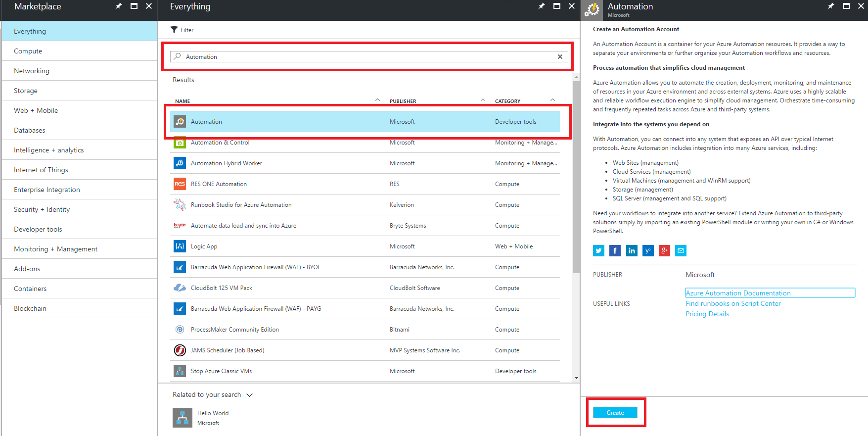Sort results by PUBLISHER column arrow
Image resolution: width=868 pixels, height=436 pixels.
(x=483, y=100)
